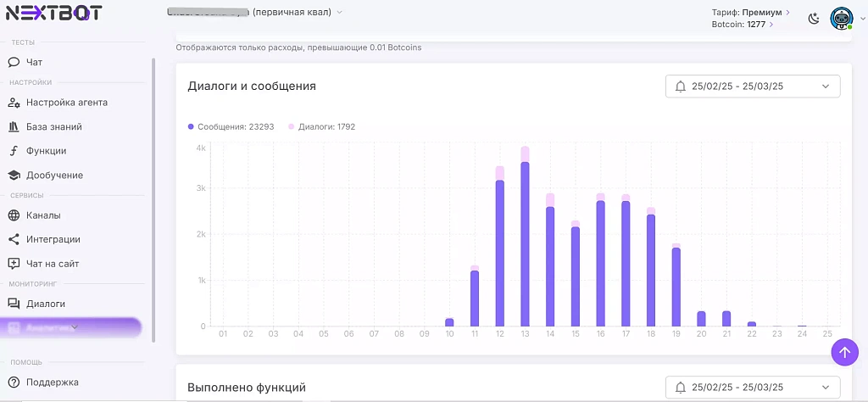Select the Functions icon in sidebar

coord(14,151)
